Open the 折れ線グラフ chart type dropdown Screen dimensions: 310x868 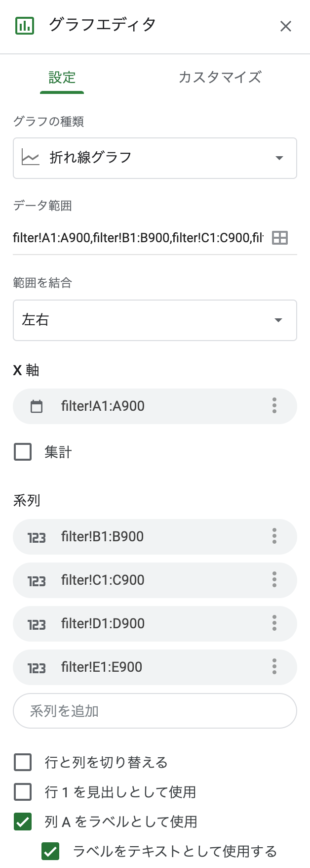[x=155, y=158]
